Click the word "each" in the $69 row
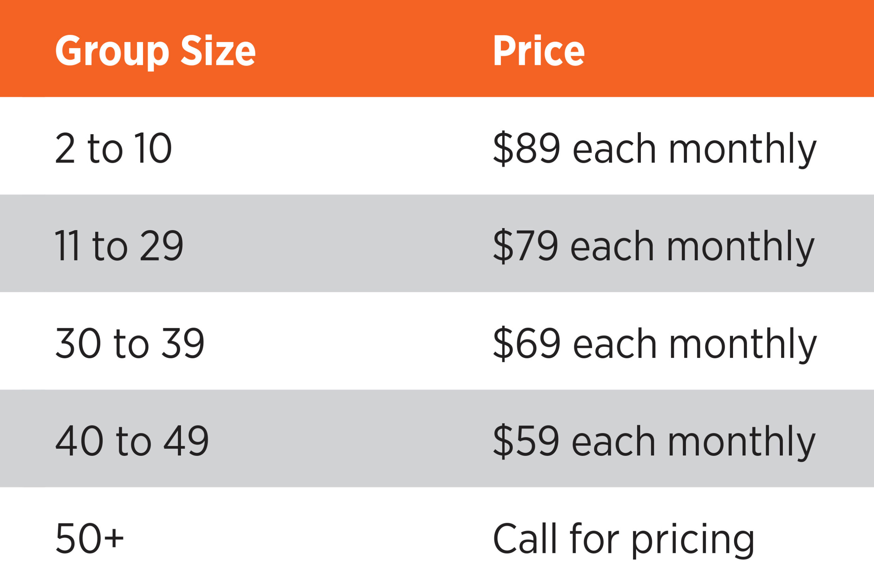 tap(615, 343)
